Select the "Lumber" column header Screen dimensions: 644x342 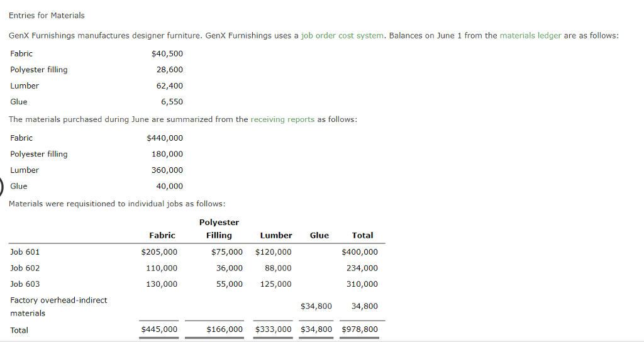(x=275, y=236)
